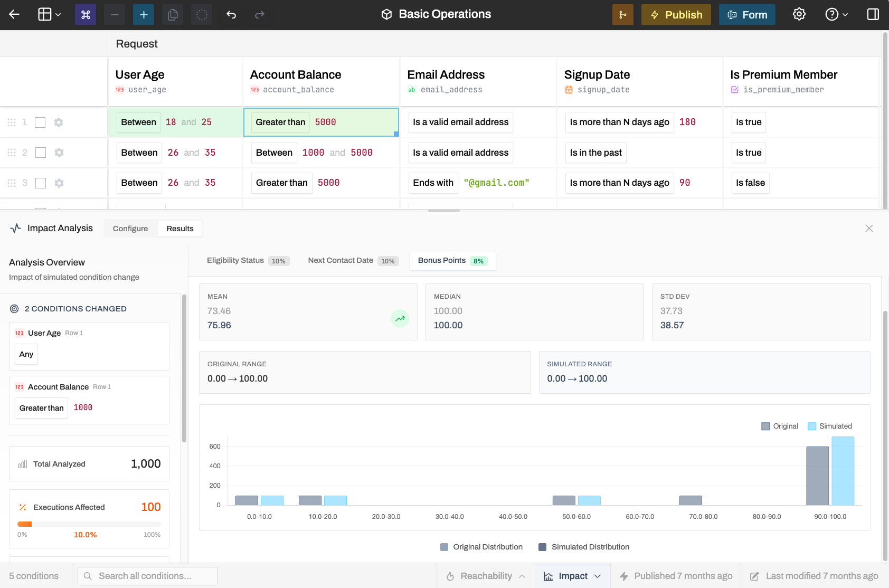Open the table view dropdown
Image resolution: width=889 pixels, height=588 pixels.
[x=50, y=15]
